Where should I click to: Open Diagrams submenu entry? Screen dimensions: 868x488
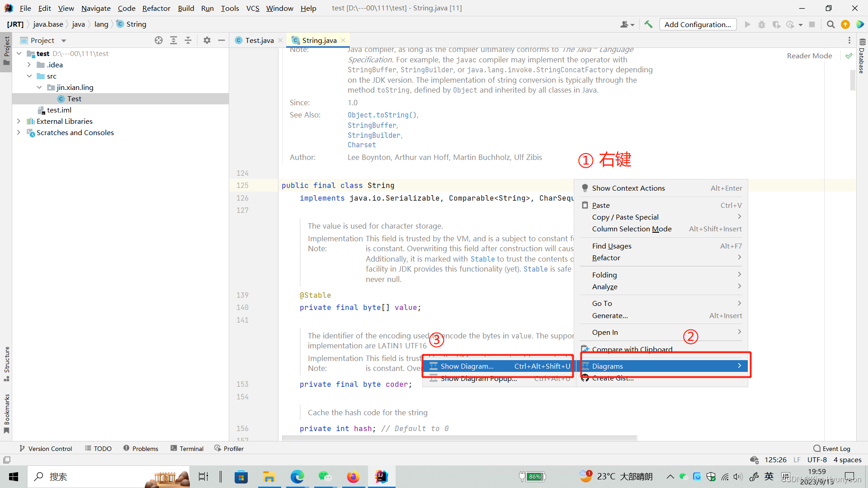tap(662, 366)
